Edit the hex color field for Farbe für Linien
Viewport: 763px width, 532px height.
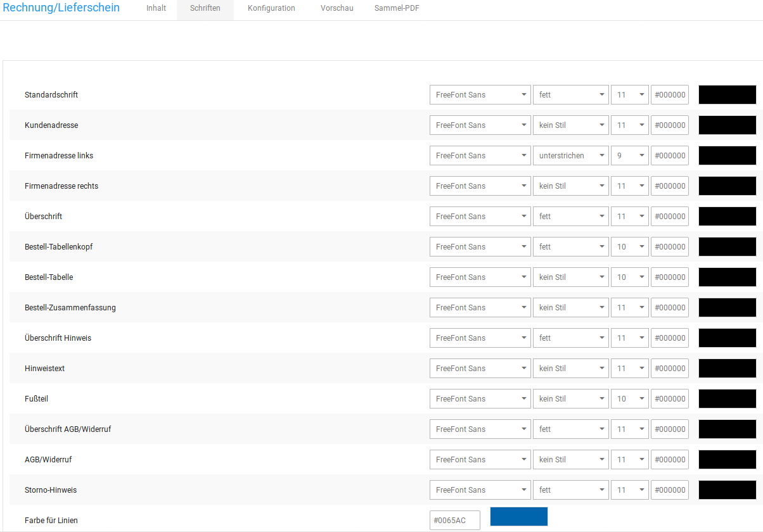454,521
